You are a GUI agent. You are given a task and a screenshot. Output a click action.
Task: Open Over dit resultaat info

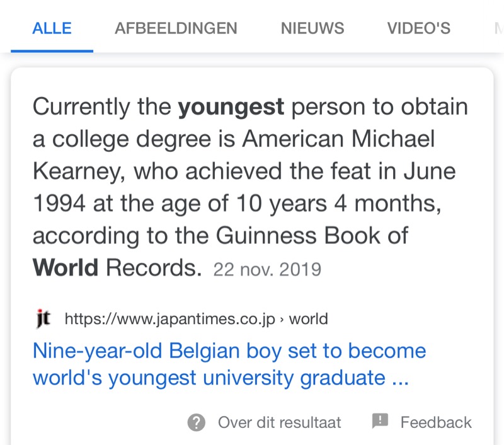click(x=279, y=422)
